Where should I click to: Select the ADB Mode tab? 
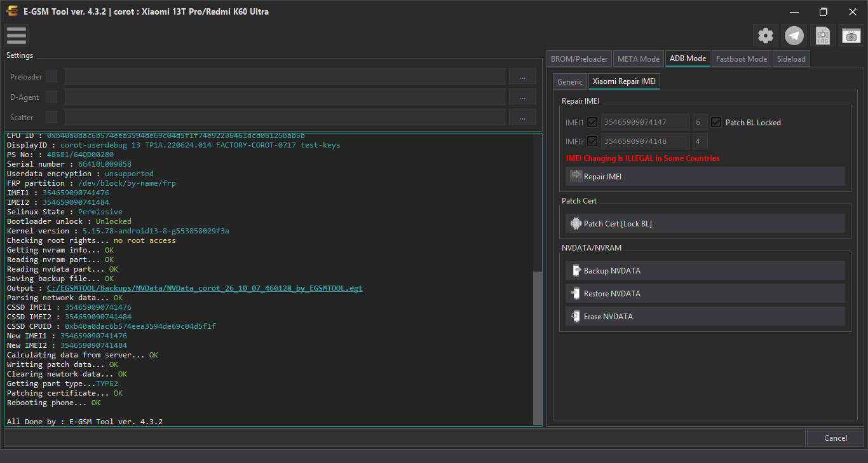688,59
